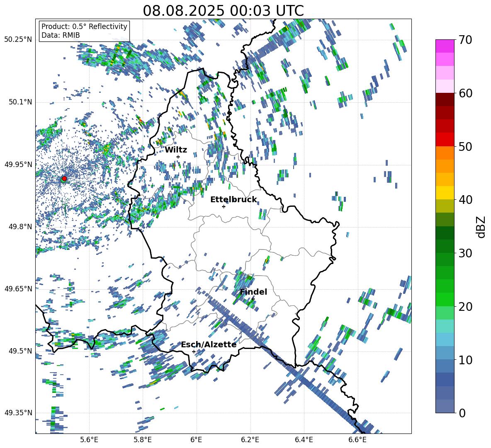Viewport: 491px width, 448px height.
Task: Click the 49.5°N latitude tick label
Action: 20,351
